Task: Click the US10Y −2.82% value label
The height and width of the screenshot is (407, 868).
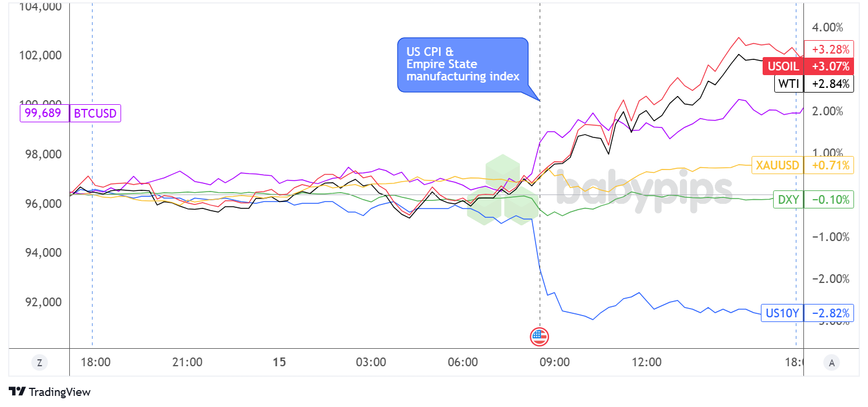Action: point(828,313)
